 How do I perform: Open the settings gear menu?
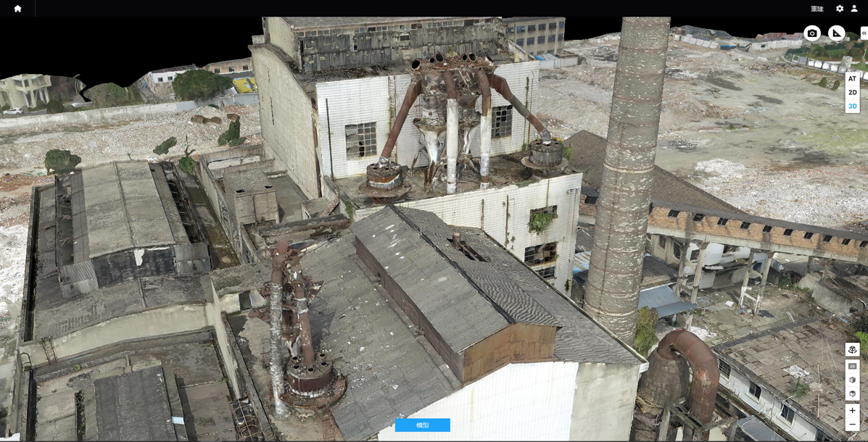[840, 9]
